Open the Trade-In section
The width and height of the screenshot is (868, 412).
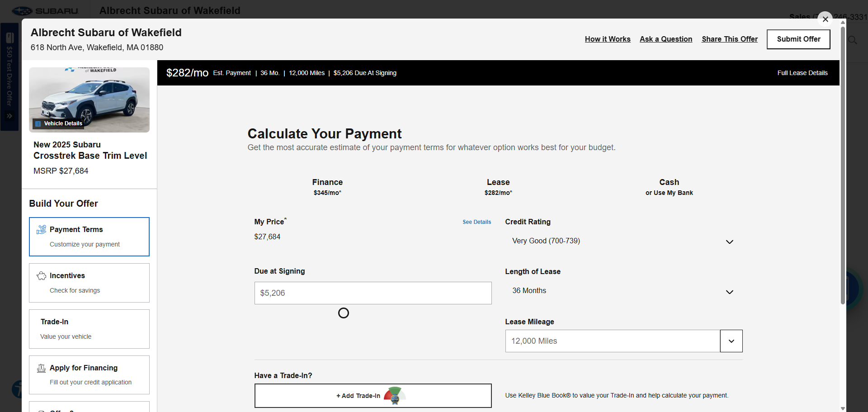click(89, 329)
